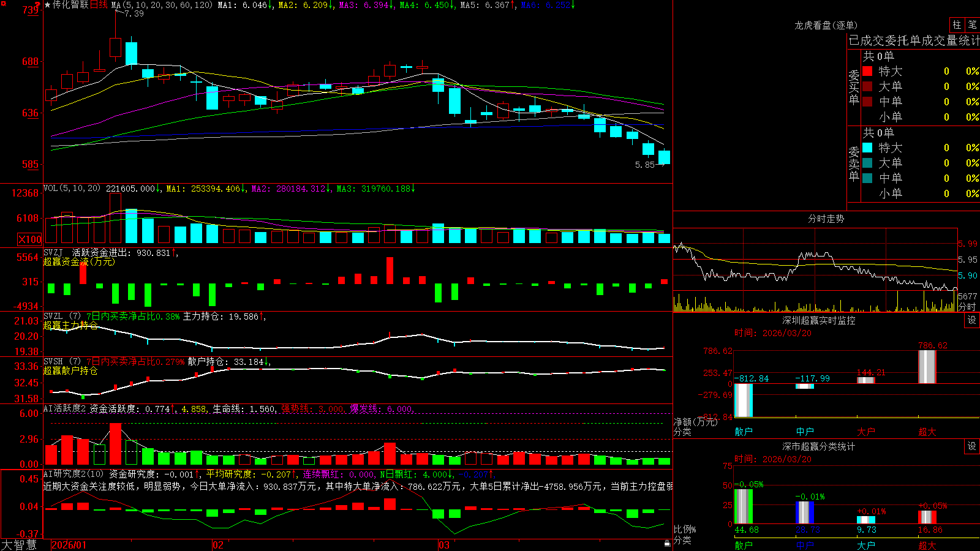
Task: Click the 日线 period label
Action: (x=99, y=5)
